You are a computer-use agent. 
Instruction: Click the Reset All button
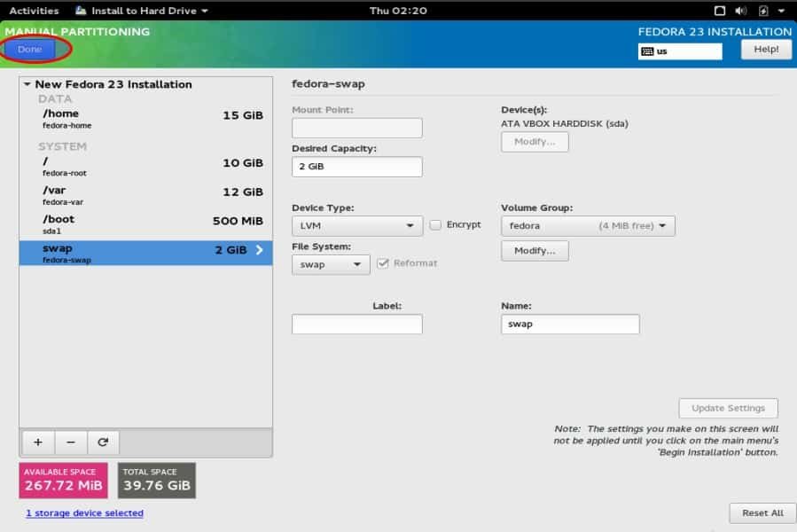point(762,512)
